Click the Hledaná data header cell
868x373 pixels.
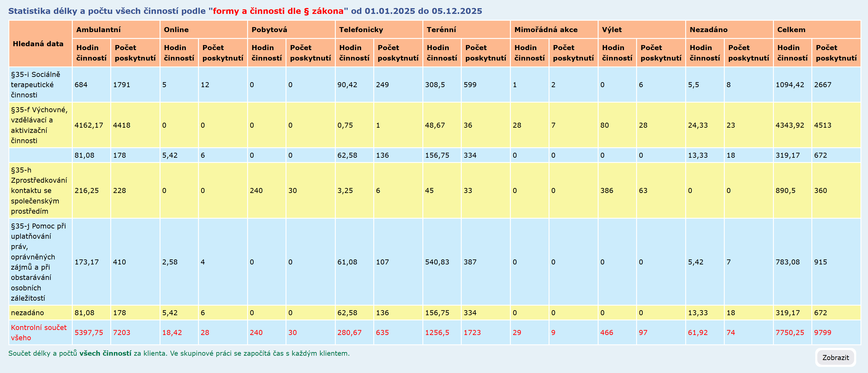point(38,44)
